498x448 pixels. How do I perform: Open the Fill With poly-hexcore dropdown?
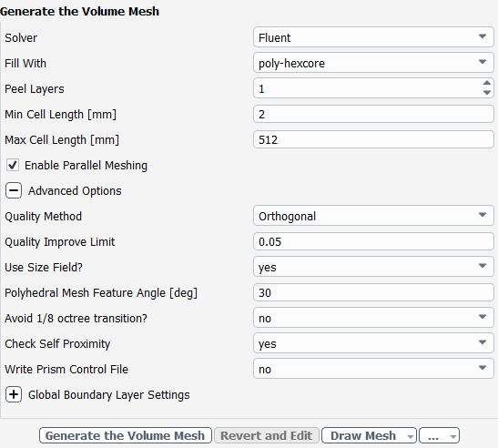(373, 63)
